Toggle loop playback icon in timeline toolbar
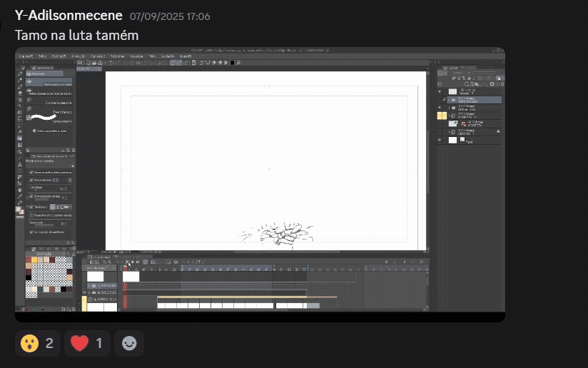 146,262
